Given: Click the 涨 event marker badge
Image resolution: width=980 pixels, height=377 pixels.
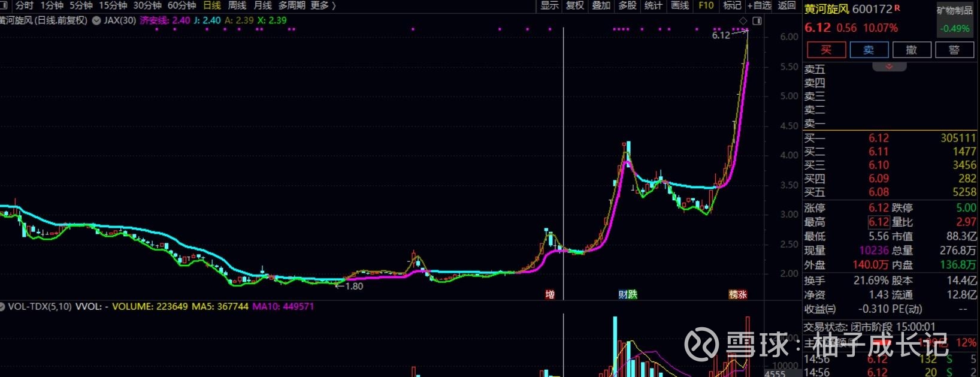Looking at the screenshot, I should [x=743, y=294].
